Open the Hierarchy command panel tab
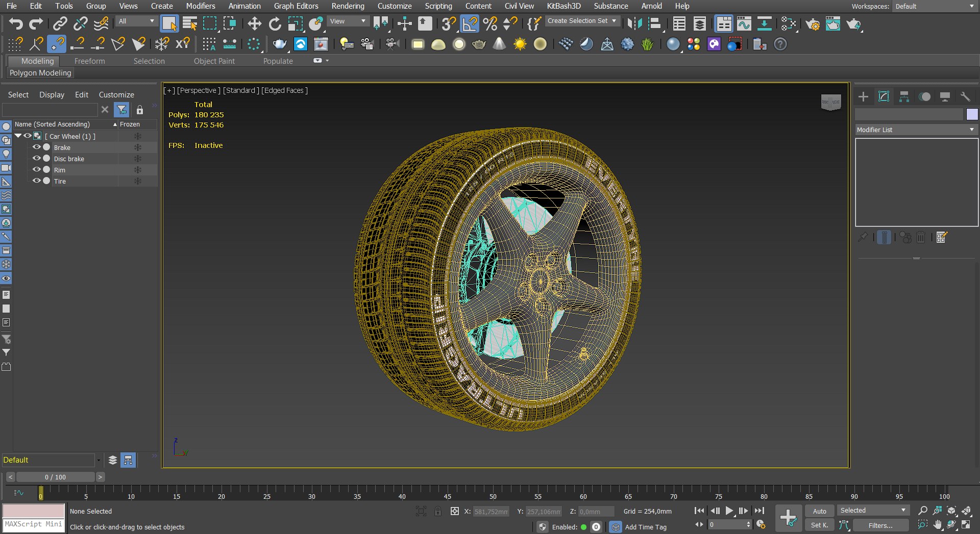The height and width of the screenshot is (534, 980). (x=904, y=96)
